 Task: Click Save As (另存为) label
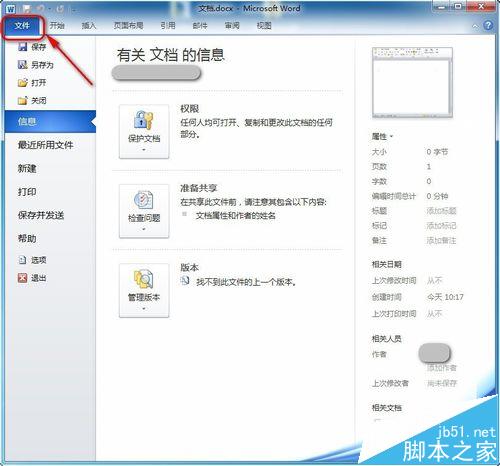point(42,65)
